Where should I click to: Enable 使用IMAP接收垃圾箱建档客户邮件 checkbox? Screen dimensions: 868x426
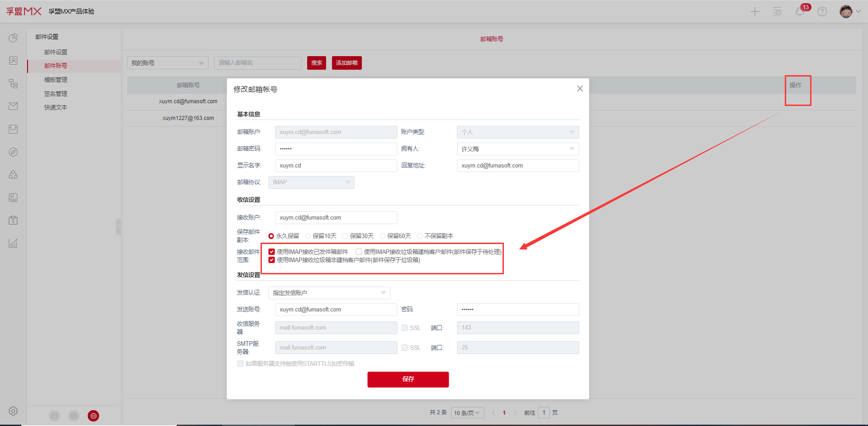(359, 252)
